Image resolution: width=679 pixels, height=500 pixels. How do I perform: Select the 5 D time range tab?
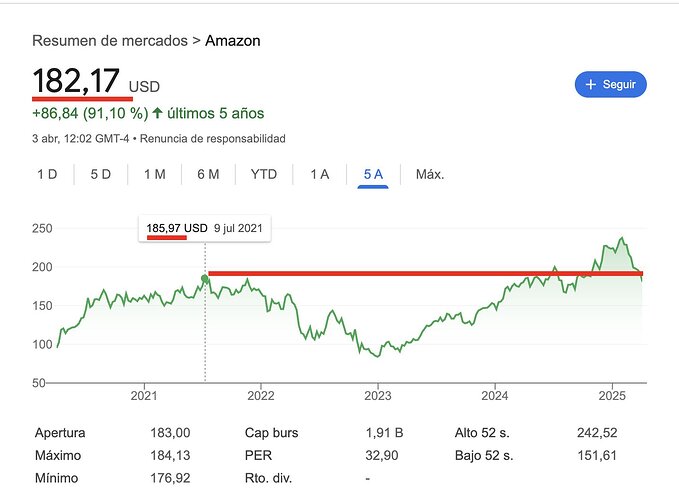point(100,174)
